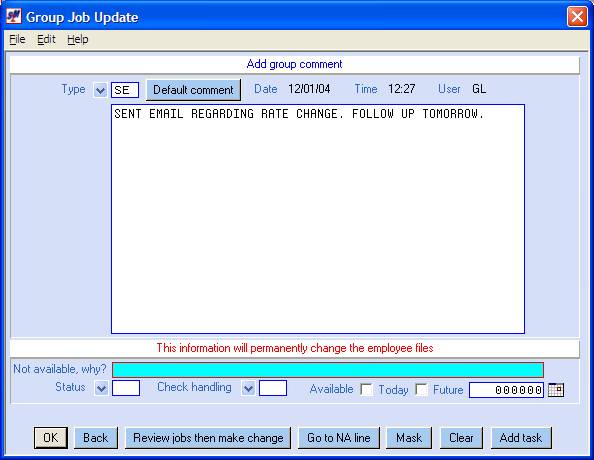The image size is (594, 460).
Task: Open the calendar date picker icon
Action: click(x=556, y=390)
